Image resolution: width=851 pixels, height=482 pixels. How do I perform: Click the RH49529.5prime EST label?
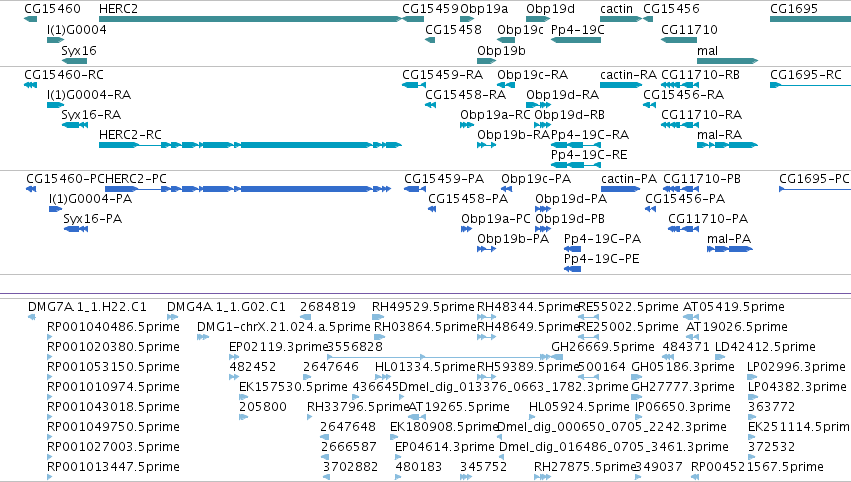pos(423,307)
